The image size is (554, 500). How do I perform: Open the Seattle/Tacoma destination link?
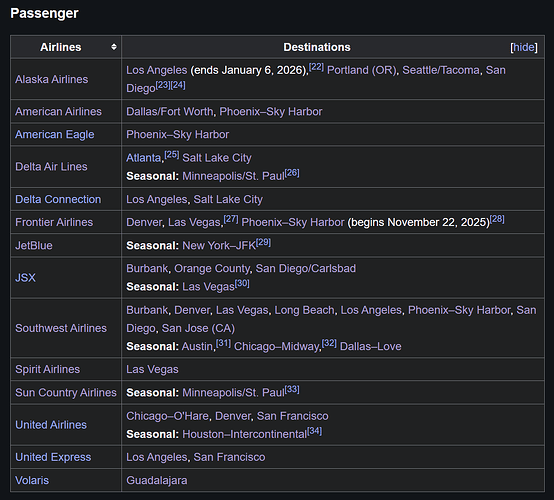(441, 70)
